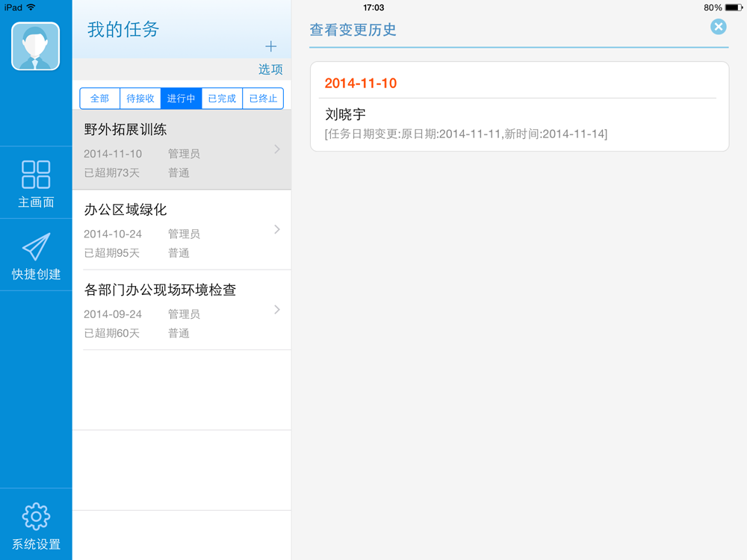Expand 各部门办公现场环境检查 chevron
The width and height of the screenshot is (747, 560).
(x=277, y=310)
